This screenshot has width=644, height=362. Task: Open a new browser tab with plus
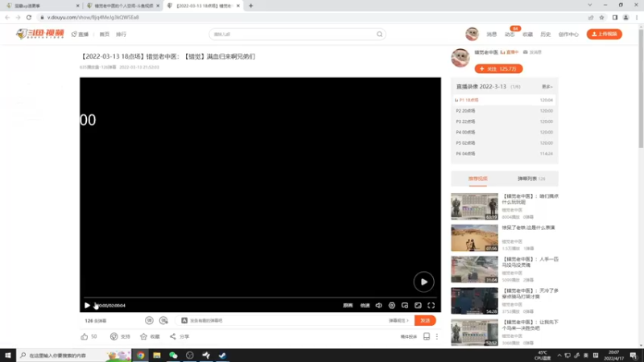pyautogui.click(x=250, y=6)
